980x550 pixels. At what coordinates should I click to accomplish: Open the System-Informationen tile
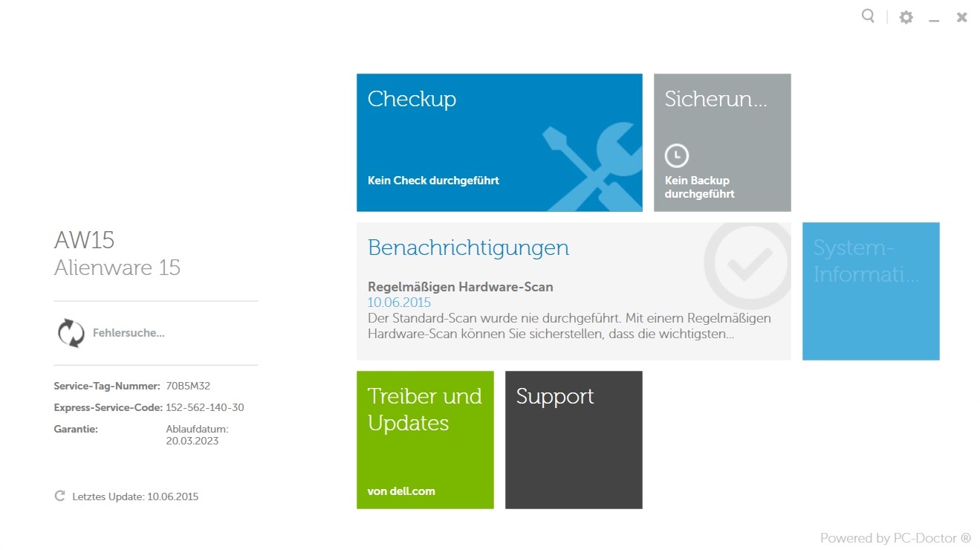click(871, 291)
